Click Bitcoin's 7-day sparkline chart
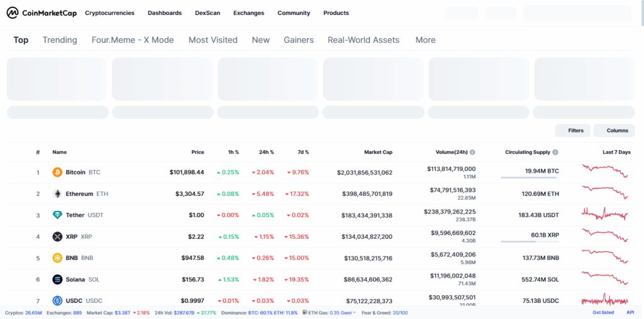Viewport: 644px width, 319px height. click(605, 171)
